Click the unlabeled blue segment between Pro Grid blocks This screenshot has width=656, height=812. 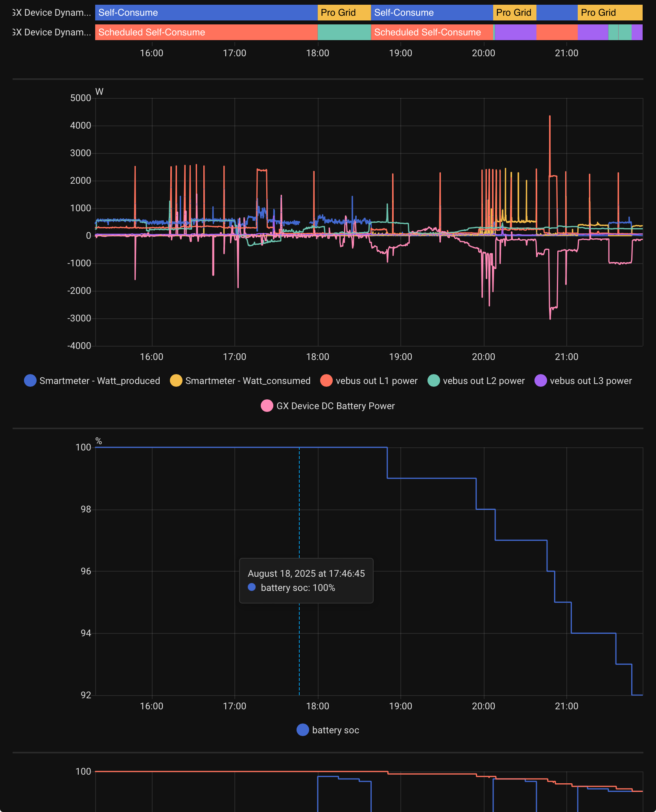557,13
